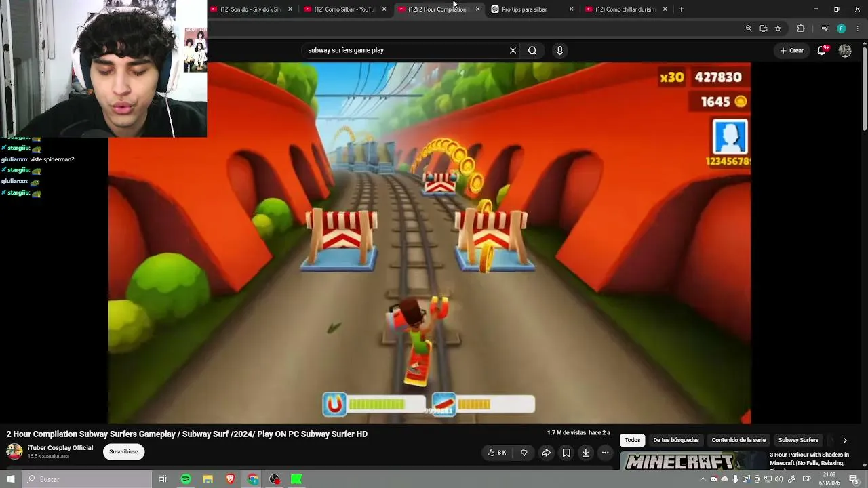
Task: Download the video with the download icon
Action: pyautogui.click(x=585, y=453)
